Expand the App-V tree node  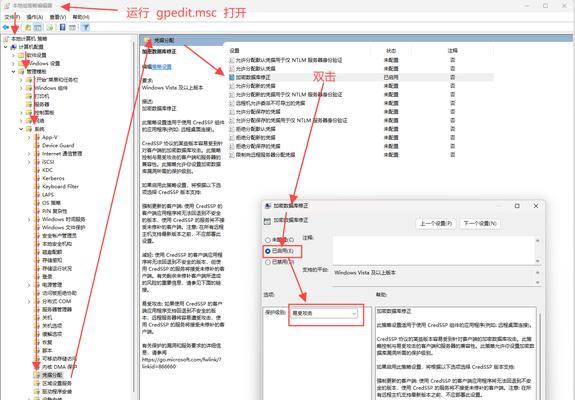[x=29, y=137]
